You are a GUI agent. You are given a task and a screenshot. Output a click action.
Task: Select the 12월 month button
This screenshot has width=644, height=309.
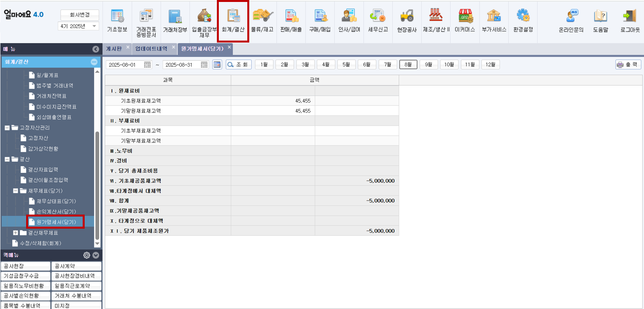coord(490,65)
